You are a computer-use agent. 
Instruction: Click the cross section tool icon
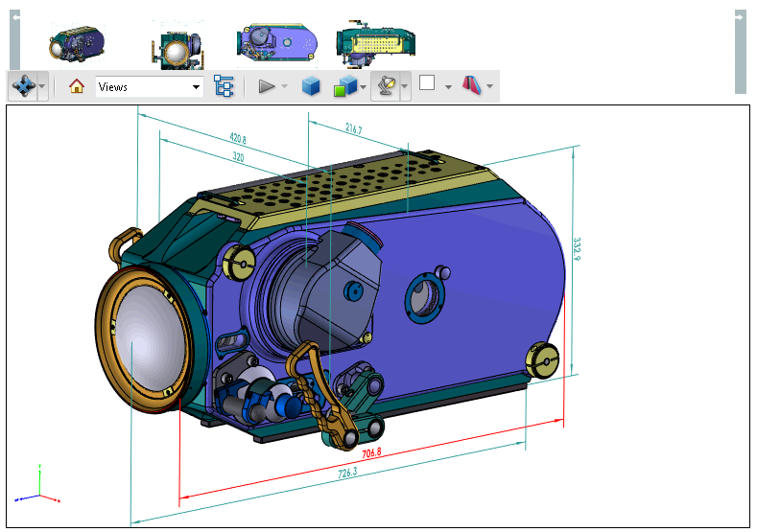point(472,85)
